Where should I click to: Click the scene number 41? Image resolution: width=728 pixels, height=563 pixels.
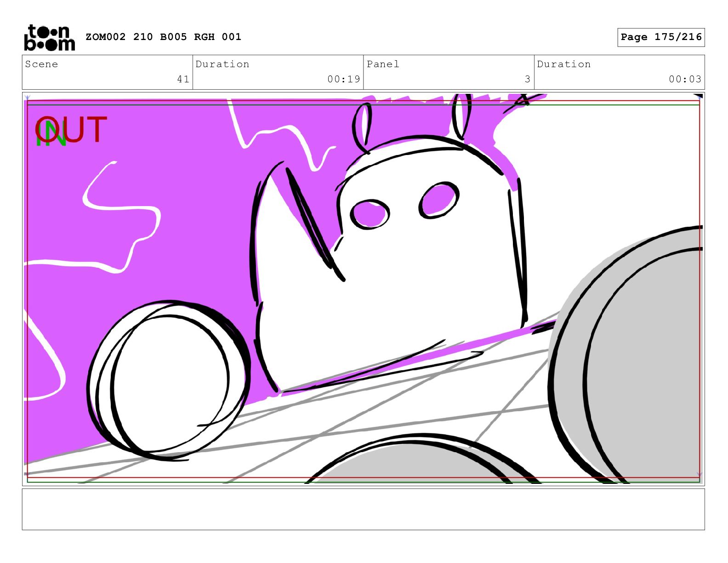(x=183, y=79)
